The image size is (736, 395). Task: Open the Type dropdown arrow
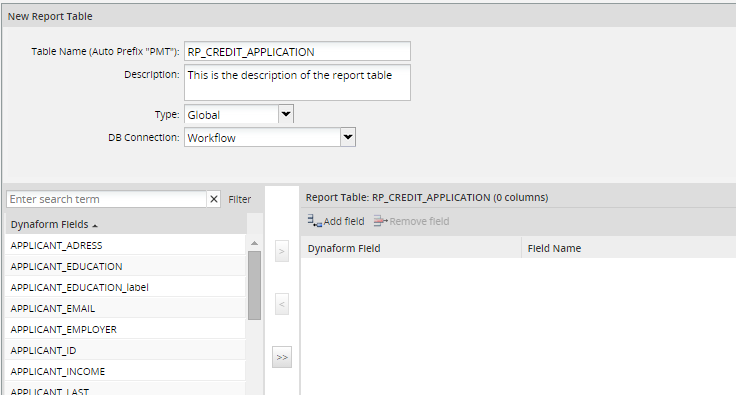tap(286, 114)
